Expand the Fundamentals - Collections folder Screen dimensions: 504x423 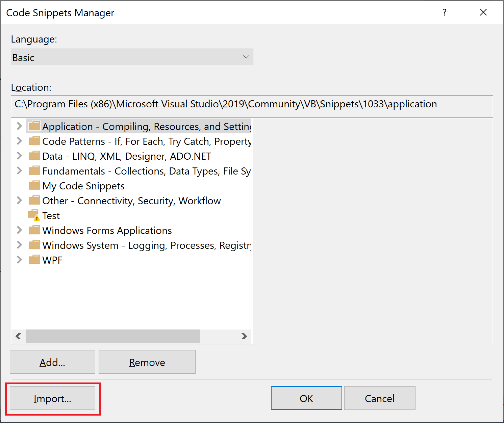(19, 170)
